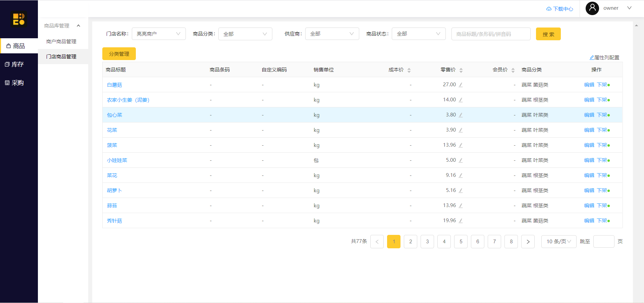The image size is (644, 303).
Task: Go to next page arrow
Action: click(x=528, y=242)
